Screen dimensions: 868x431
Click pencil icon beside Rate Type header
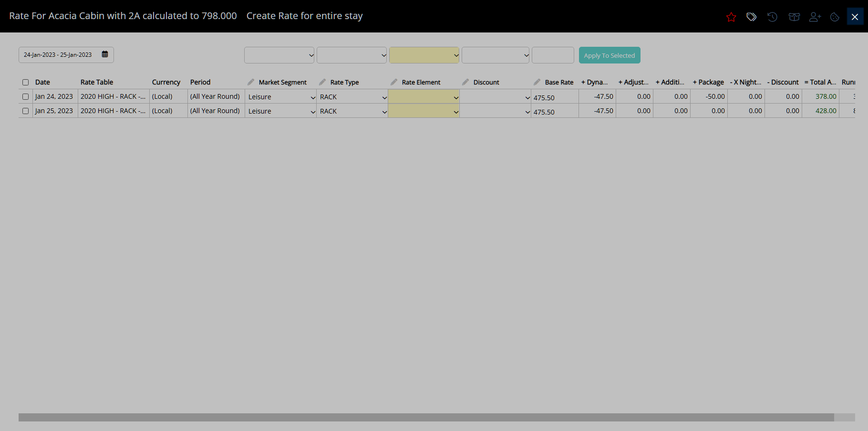coord(322,82)
